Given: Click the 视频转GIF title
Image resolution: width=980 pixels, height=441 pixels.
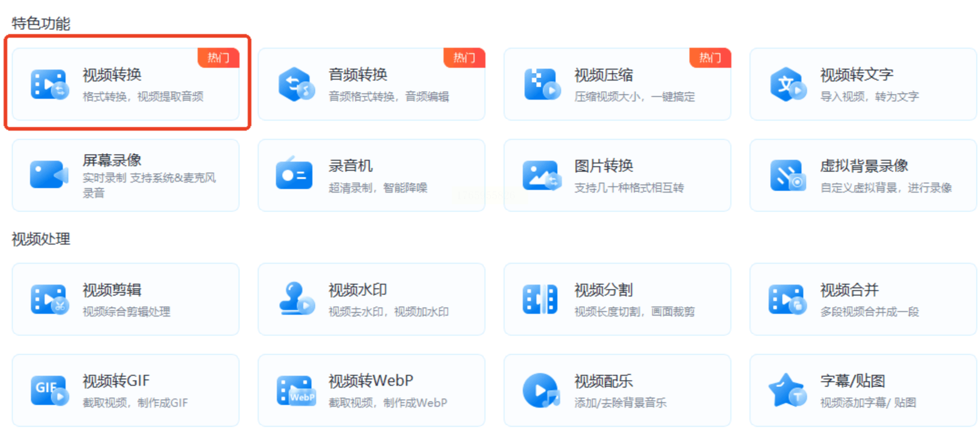Looking at the screenshot, I should (116, 381).
